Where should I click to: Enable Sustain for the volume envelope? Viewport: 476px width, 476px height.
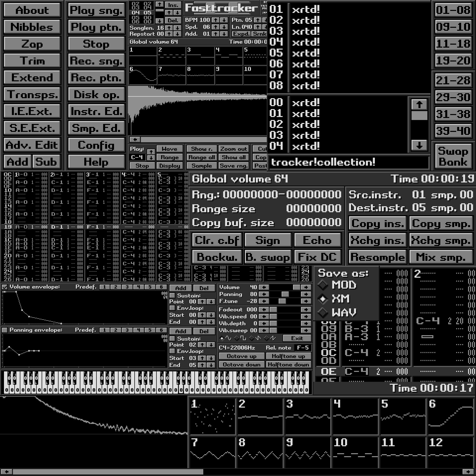172,296
